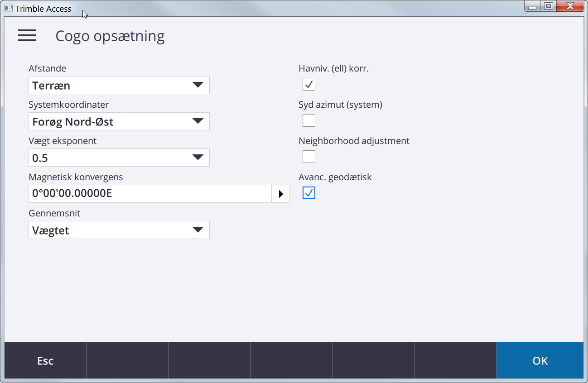Viewport: 588px width, 383px height.
Task: Open the Afstande dropdown showing Terræn
Action: pos(119,85)
